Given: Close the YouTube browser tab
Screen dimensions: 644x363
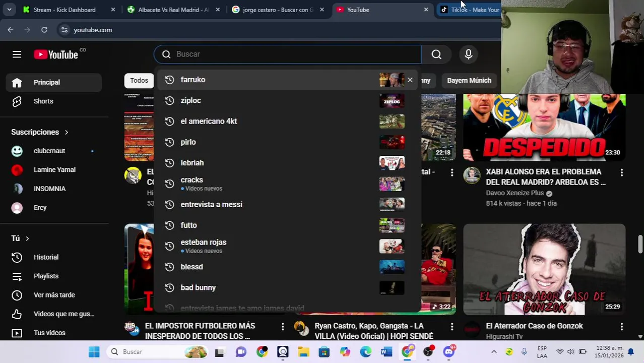Looking at the screenshot, I should (x=426, y=10).
